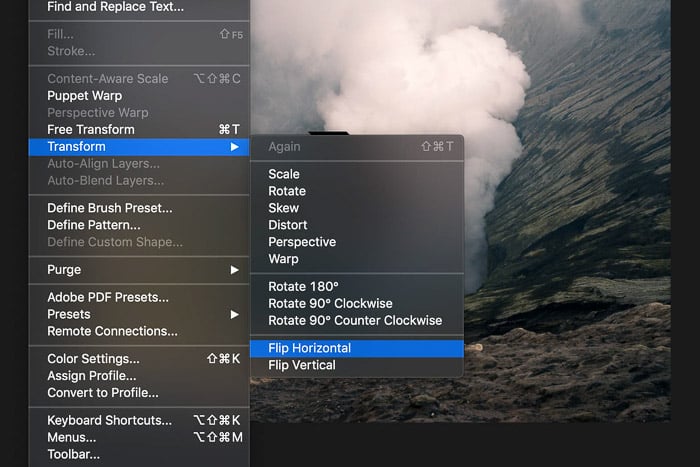Screen dimensions: 700x467
Task: Choose Find and Replace Text menu entry
Action: (x=139, y=7)
